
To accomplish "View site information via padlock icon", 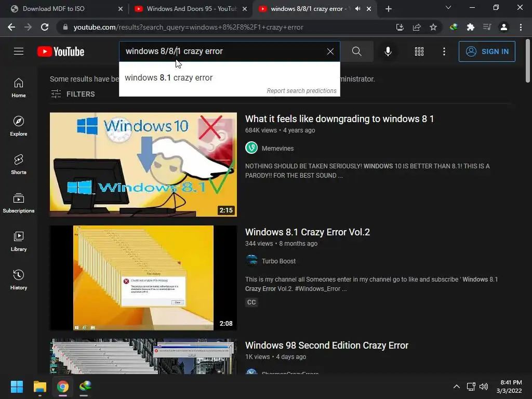I will click(x=65, y=27).
